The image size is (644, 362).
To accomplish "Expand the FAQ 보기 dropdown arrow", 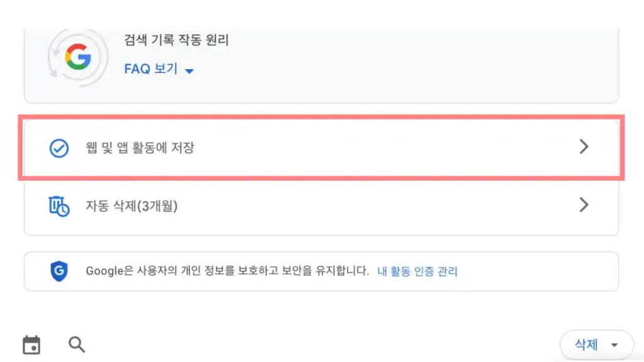I will (189, 70).
